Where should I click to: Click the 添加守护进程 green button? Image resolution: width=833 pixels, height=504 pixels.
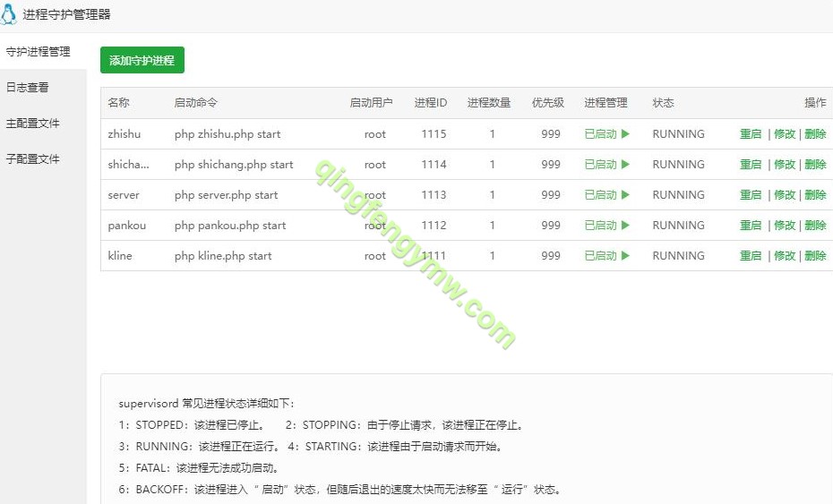click(x=142, y=60)
